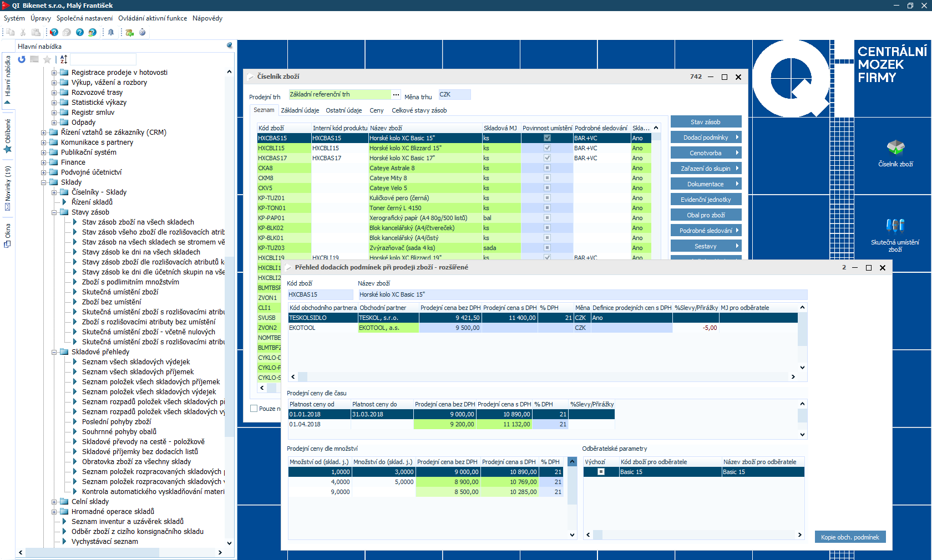Click the stopwatch icon in the toolbar
932x560 pixels.
pos(143,32)
